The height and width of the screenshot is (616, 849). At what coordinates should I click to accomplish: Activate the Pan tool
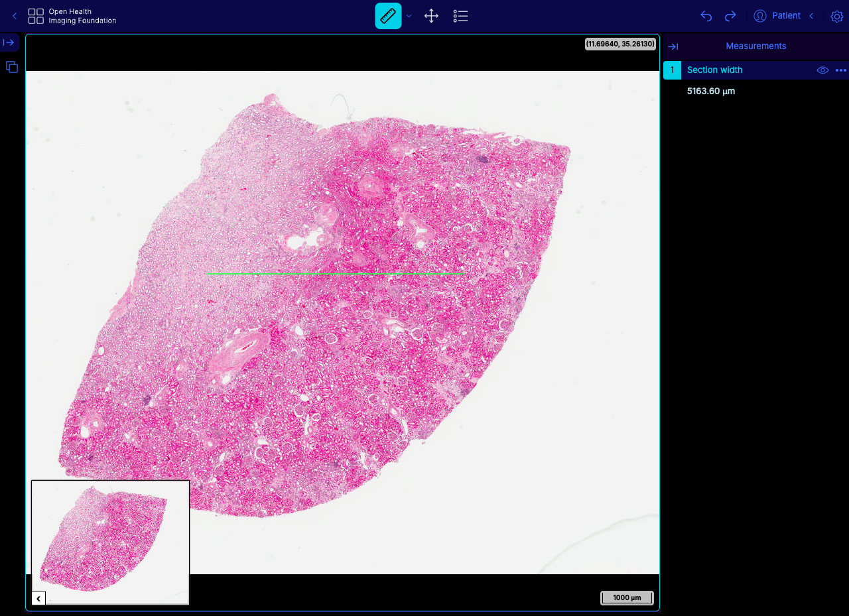pyautogui.click(x=431, y=16)
